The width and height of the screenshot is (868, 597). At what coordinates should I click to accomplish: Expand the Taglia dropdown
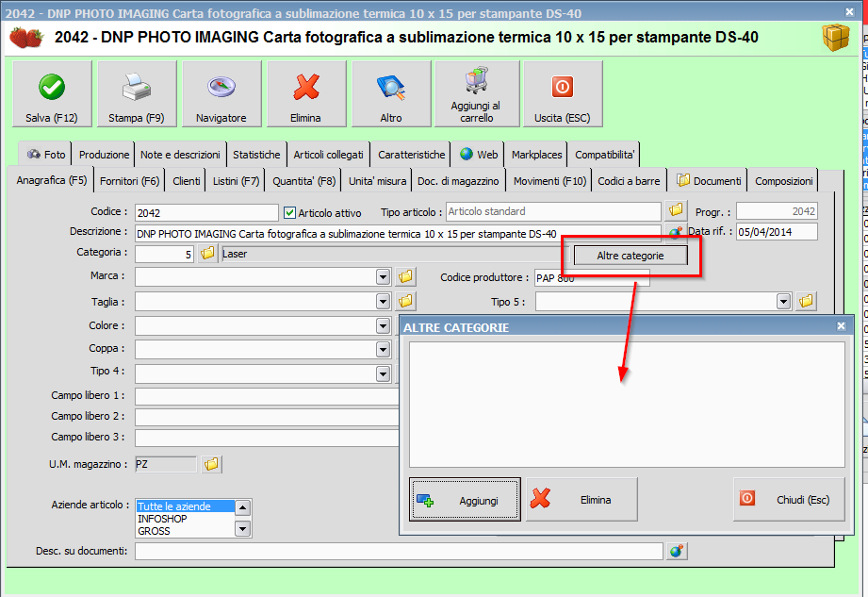[383, 301]
